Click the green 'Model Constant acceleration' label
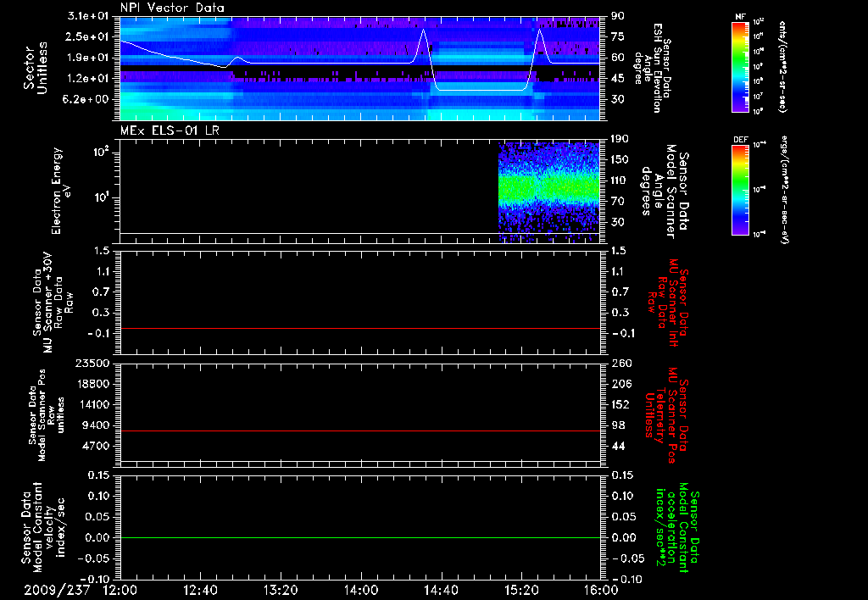The width and height of the screenshot is (868, 600). click(677, 528)
